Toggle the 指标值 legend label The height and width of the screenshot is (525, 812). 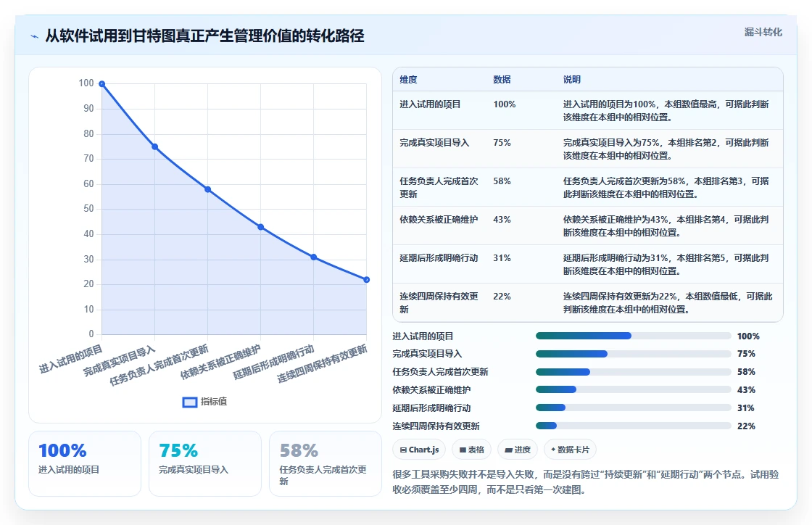(x=214, y=402)
